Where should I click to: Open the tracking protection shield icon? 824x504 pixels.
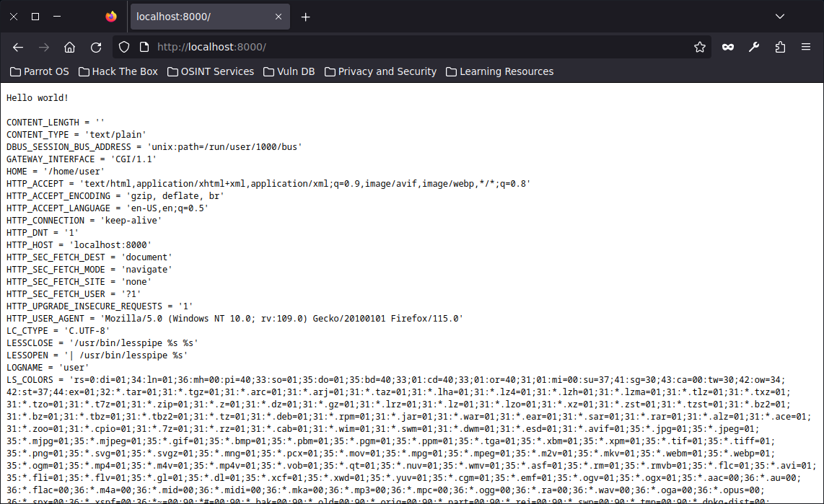click(x=123, y=47)
